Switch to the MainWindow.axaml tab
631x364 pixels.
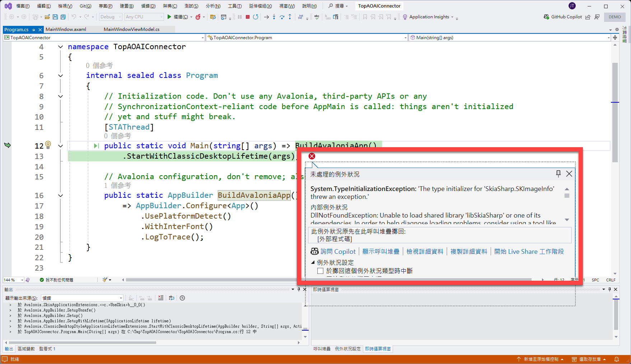coord(66,29)
